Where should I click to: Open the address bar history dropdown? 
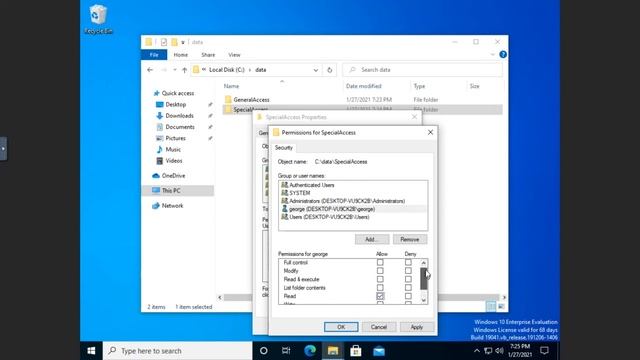point(316,70)
